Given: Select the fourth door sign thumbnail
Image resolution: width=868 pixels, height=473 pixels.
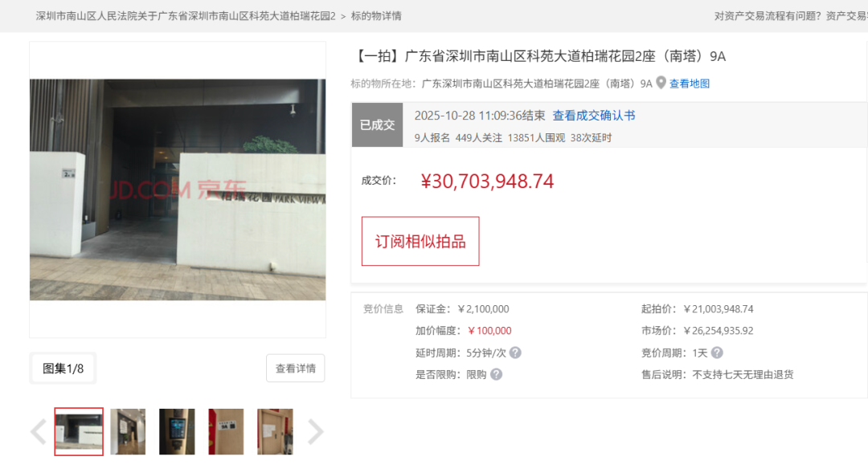Looking at the screenshot, I should (x=226, y=431).
